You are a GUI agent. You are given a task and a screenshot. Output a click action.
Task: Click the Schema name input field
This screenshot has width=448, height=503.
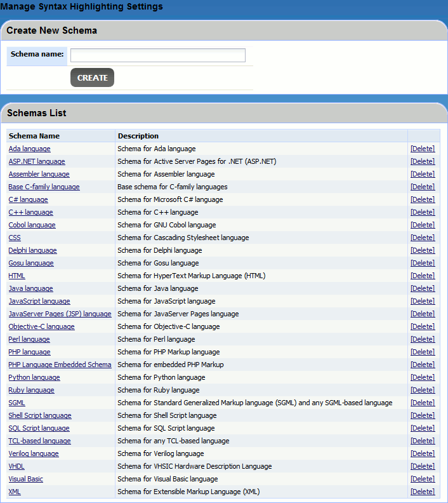click(x=157, y=55)
